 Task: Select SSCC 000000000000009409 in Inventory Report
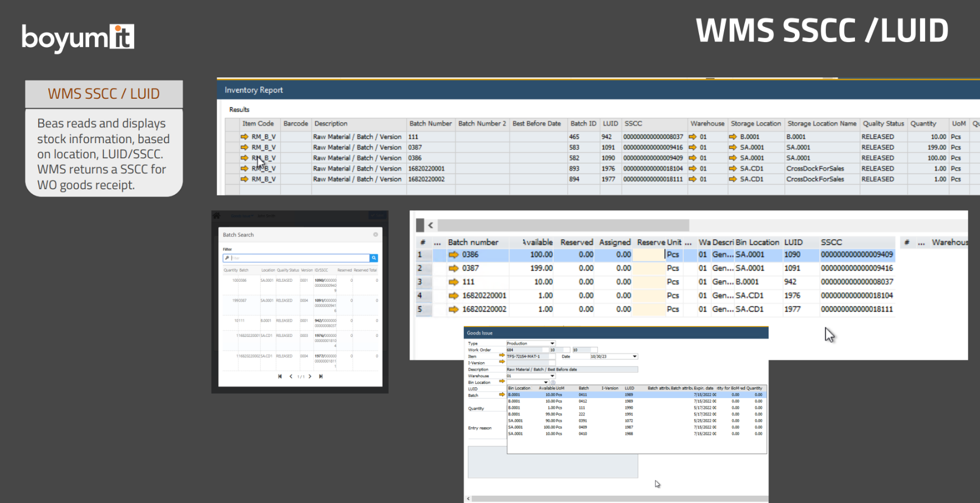pos(653,158)
